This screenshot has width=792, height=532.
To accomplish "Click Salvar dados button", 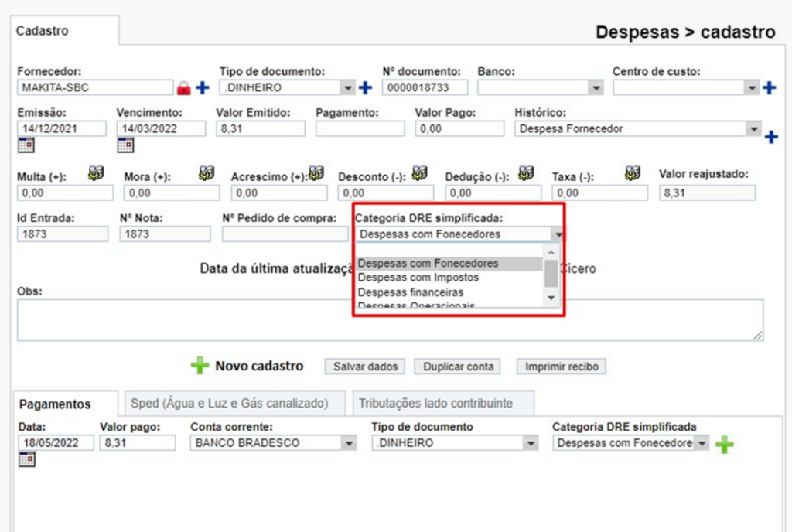I will pyautogui.click(x=365, y=367).
